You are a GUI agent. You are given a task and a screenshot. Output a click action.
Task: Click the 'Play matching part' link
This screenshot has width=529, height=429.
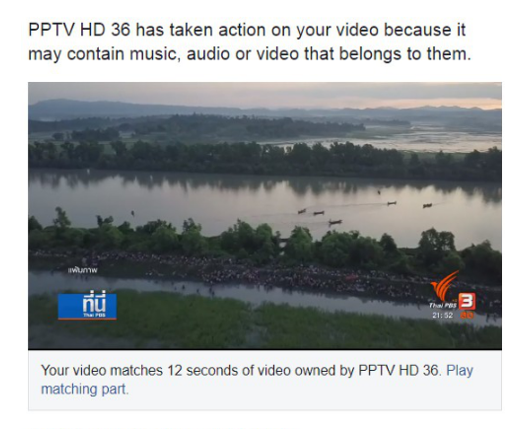257,380
